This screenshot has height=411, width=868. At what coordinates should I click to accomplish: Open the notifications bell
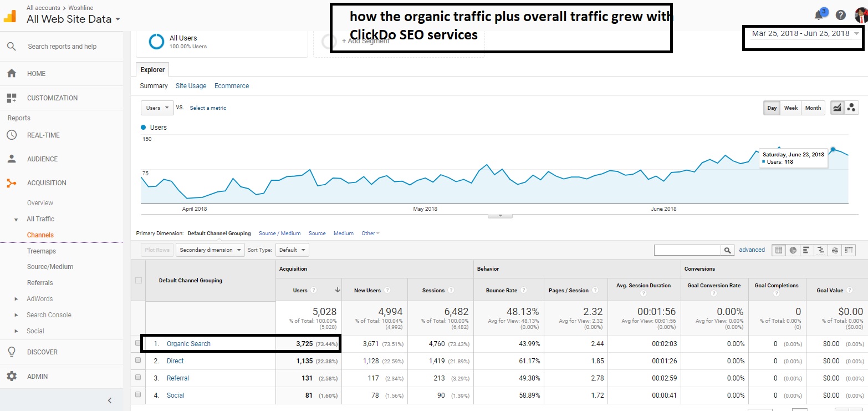[819, 15]
